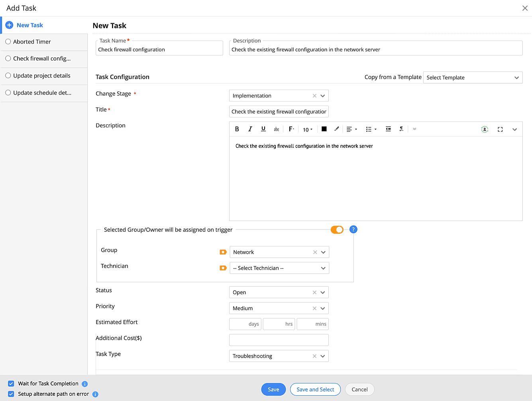The height and width of the screenshot is (401, 532).
Task: Expand editor to fullscreen mode
Action: click(500, 129)
